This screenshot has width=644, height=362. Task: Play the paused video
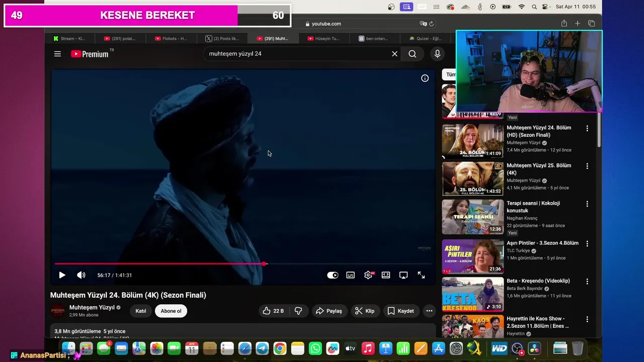coord(62,275)
